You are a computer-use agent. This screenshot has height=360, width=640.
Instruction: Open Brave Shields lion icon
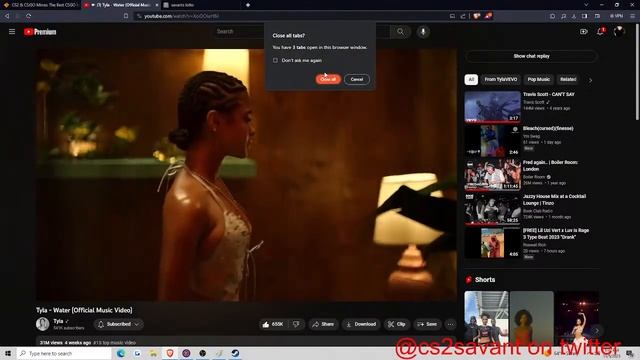477,16
